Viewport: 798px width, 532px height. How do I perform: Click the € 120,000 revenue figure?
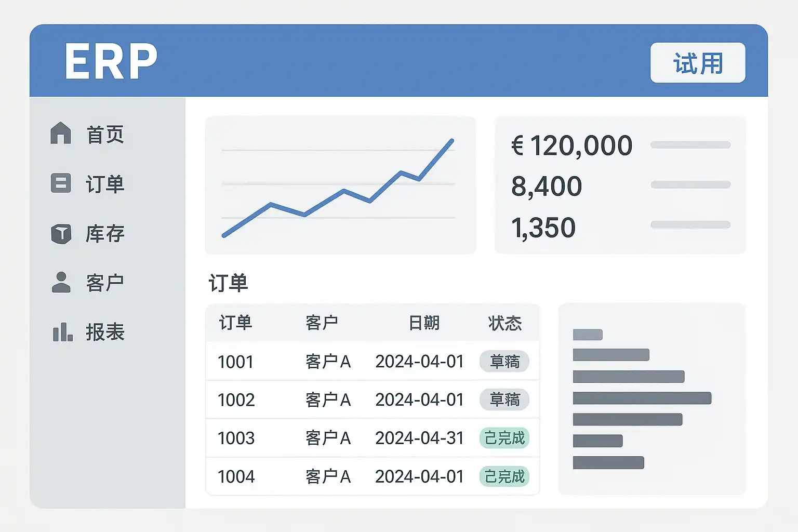571,145
